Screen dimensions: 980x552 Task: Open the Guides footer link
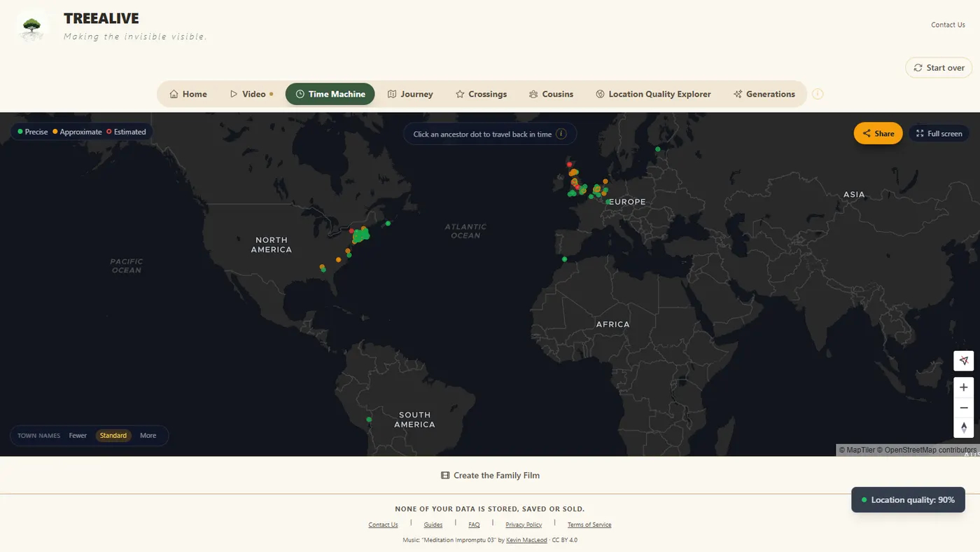[433, 525]
